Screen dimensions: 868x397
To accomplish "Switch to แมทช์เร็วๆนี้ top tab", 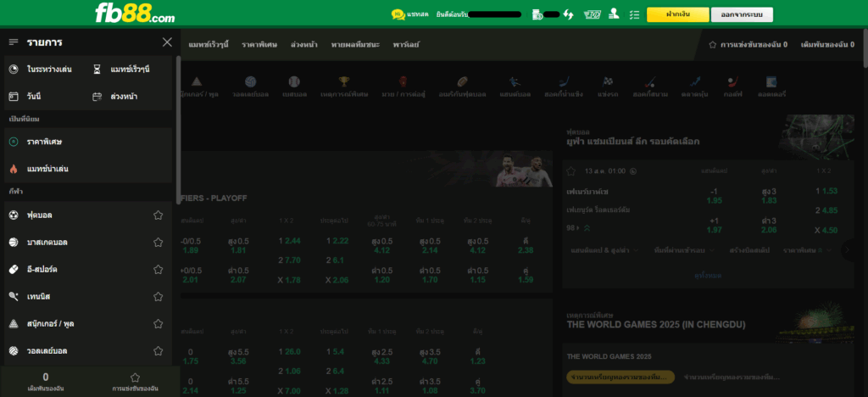I will (x=209, y=44).
